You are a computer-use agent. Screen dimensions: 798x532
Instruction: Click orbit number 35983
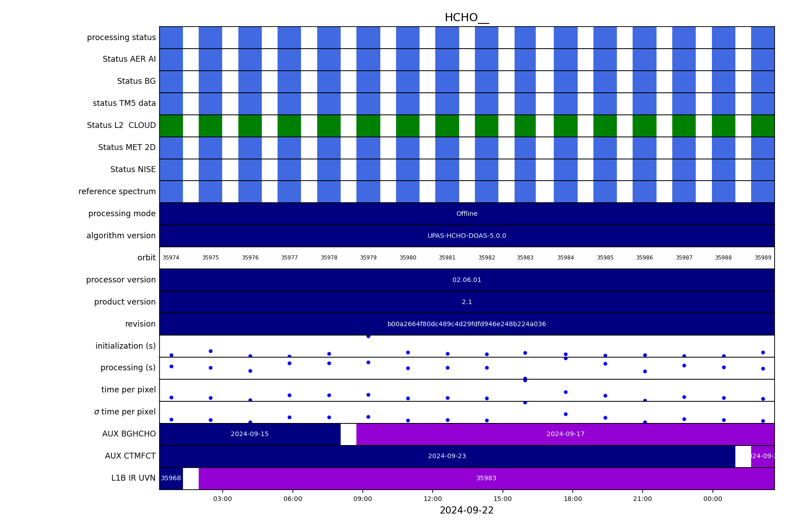click(525, 258)
